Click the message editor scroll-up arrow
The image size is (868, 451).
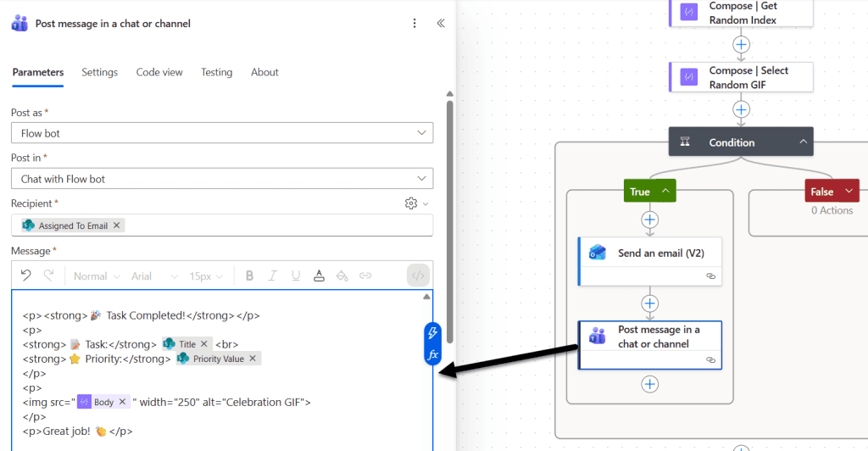click(426, 297)
